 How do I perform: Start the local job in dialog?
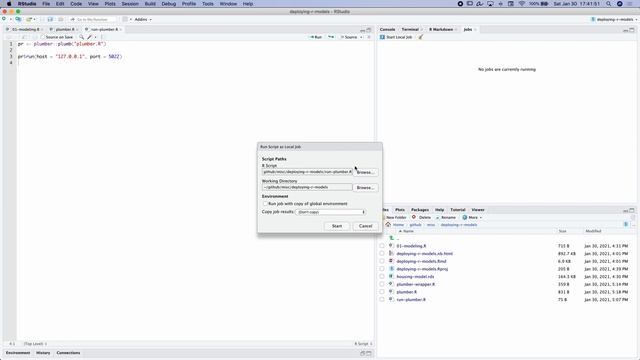click(x=337, y=226)
